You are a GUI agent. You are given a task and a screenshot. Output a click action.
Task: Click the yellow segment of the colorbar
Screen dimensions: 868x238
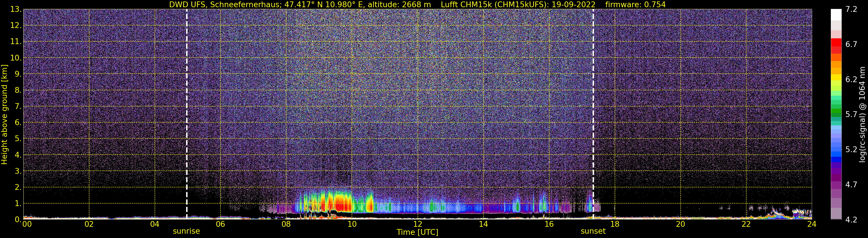(x=836, y=77)
